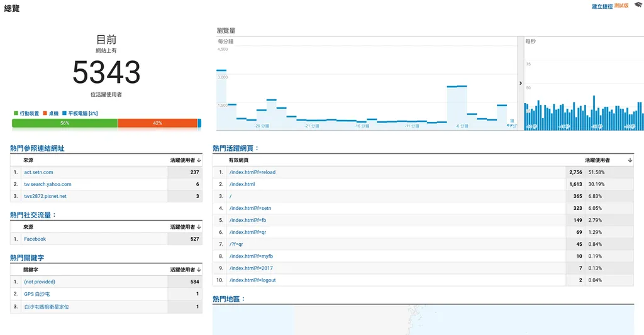Sort referrals by 活躍使用者 arrow in 熱門參照連結網址
Image resolution: width=644 pixels, height=335 pixels.
[199, 160]
